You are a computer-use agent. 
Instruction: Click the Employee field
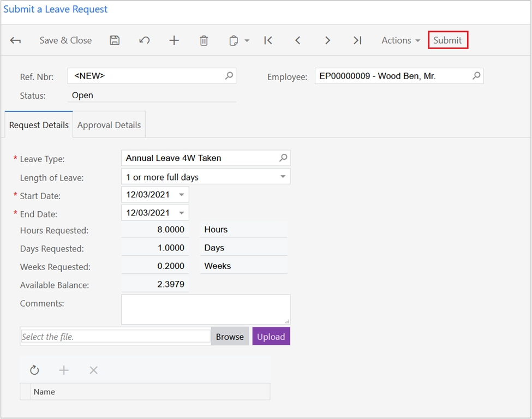[x=399, y=76]
